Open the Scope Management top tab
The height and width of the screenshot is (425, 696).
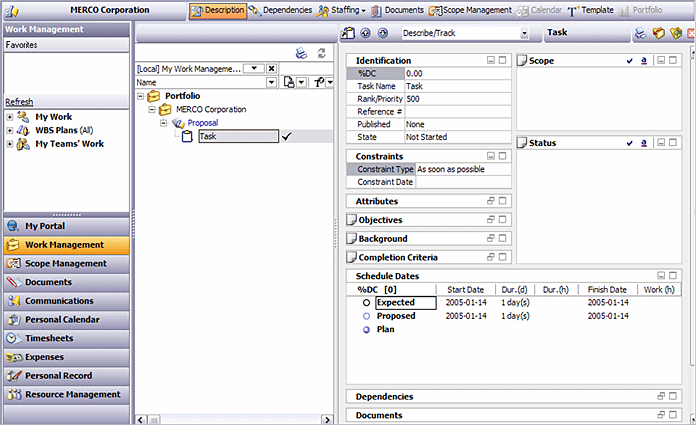click(x=470, y=10)
